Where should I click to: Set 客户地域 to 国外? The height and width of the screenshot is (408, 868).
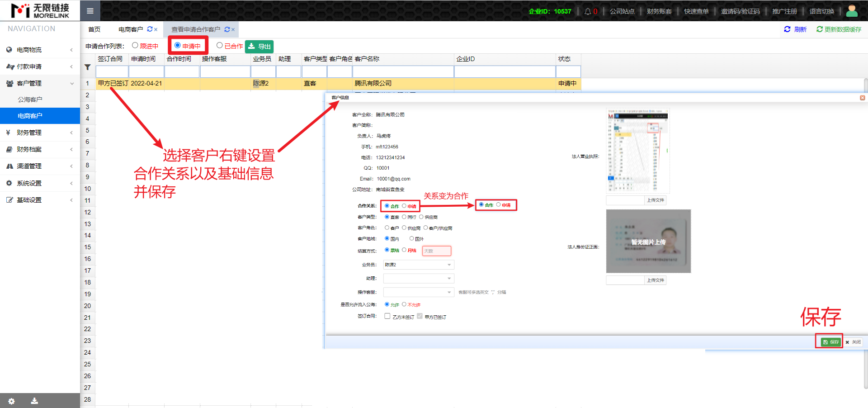pyautogui.click(x=411, y=238)
